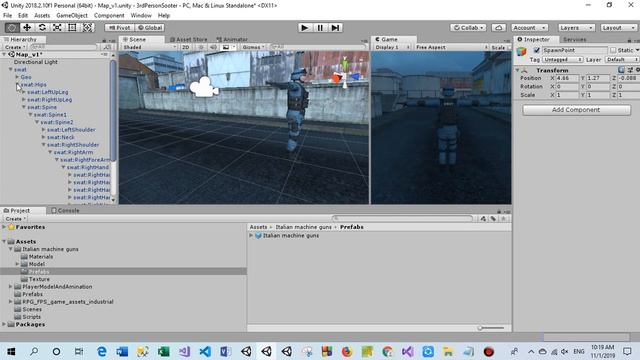Viewport: 640px width, 360px height.
Task: Open the Window menu
Action: (141, 16)
